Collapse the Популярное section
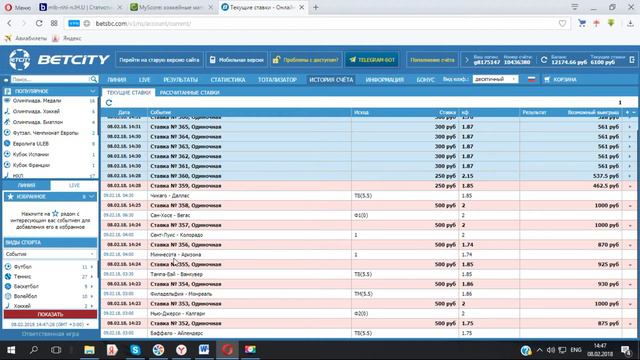640x360 pixels. 93,91
